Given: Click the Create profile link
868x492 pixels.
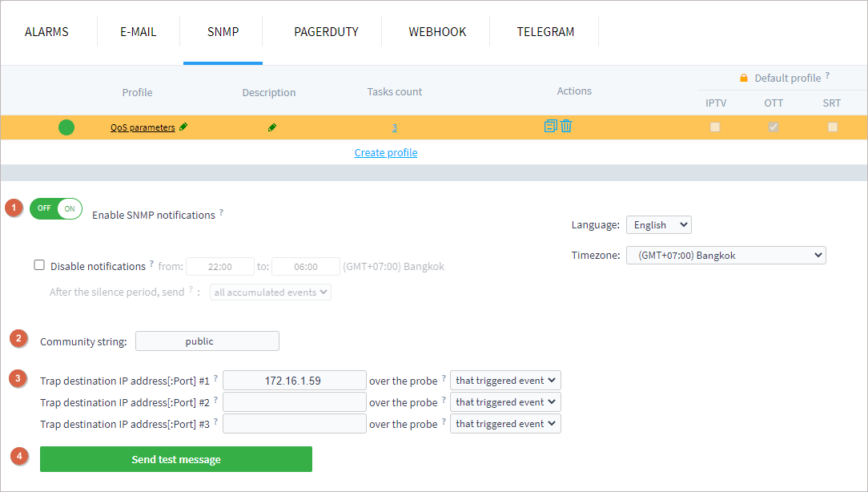Looking at the screenshot, I should [386, 152].
